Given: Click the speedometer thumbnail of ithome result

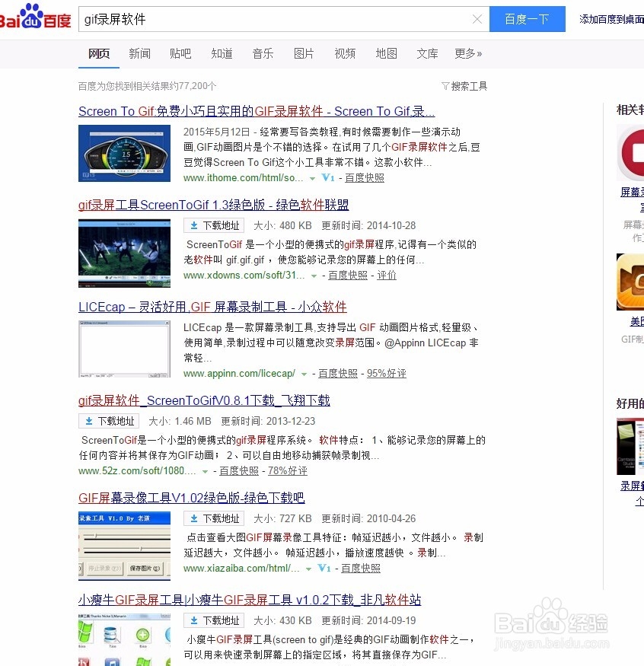Looking at the screenshot, I should click(x=125, y=153).
